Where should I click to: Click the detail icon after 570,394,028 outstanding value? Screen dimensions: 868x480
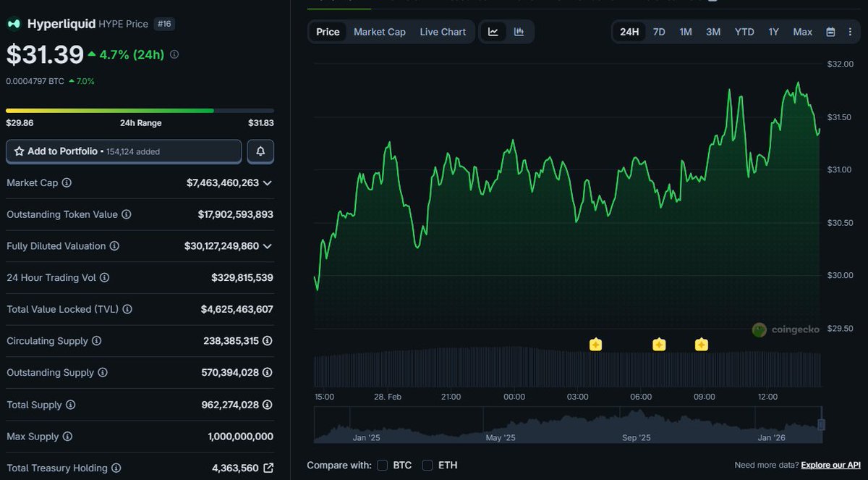(267, 373)
